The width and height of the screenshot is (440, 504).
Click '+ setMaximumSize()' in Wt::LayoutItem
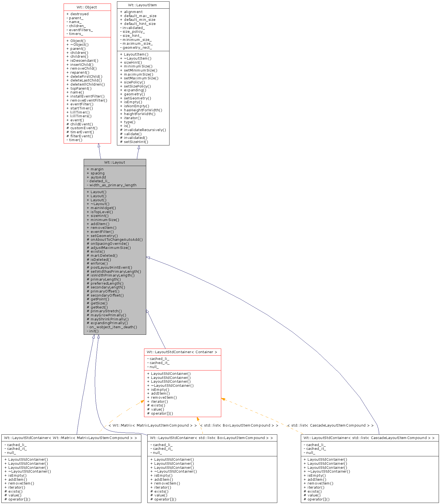139,78
